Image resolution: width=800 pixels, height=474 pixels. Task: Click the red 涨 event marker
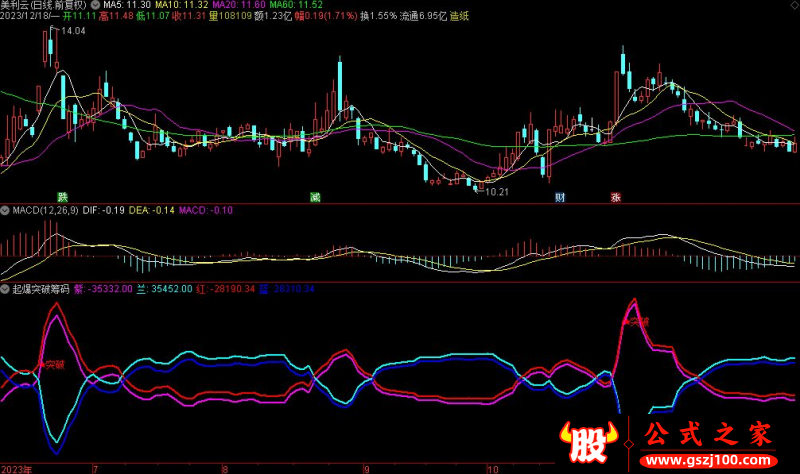[x=615, y=197]
